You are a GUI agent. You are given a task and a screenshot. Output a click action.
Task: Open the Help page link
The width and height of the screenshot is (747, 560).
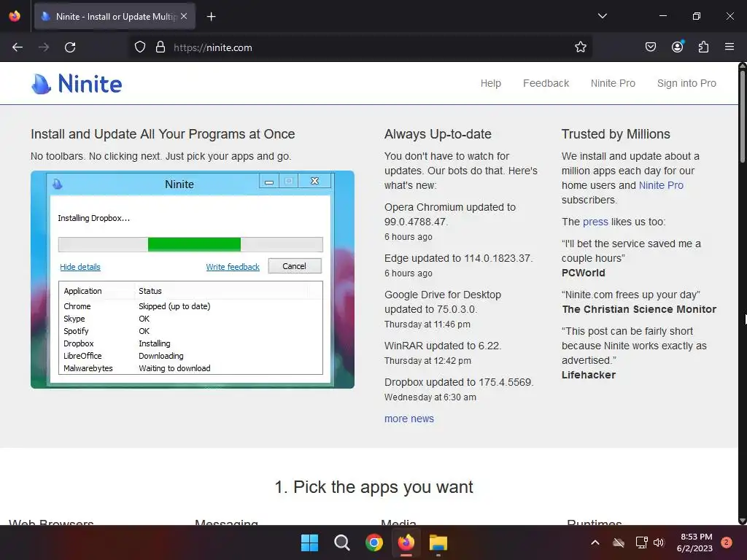point(490,83)
